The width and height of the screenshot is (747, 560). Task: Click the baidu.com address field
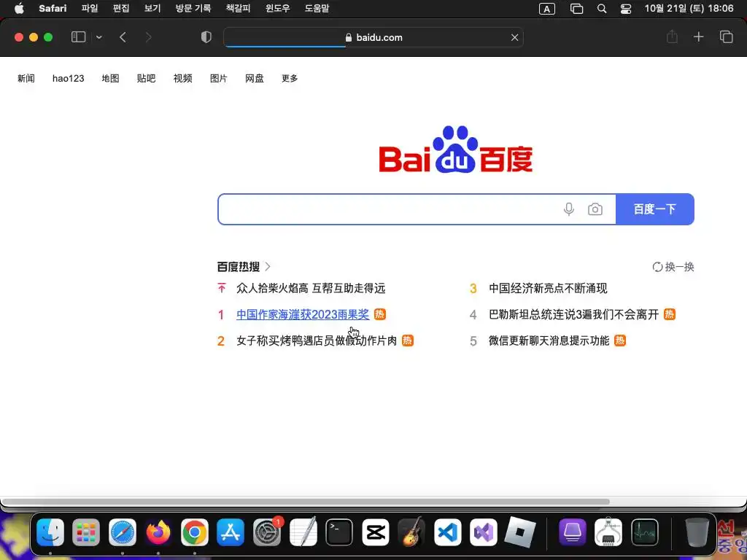click(x=373, y=37)
